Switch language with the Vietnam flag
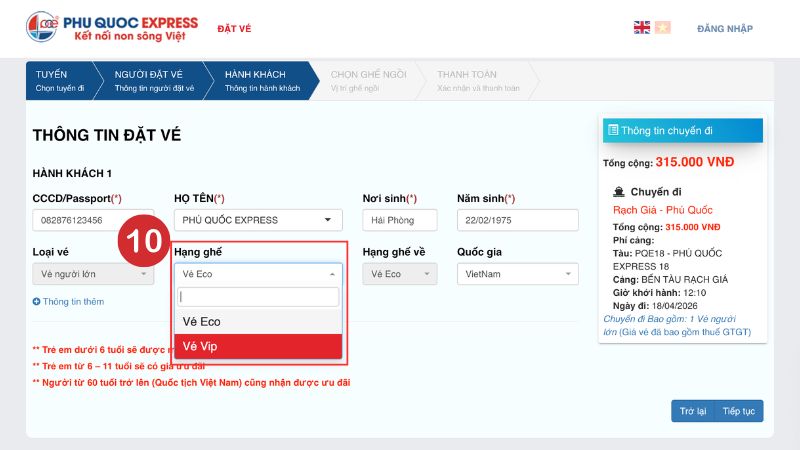The image size is (800, 450). pos(662,28)
